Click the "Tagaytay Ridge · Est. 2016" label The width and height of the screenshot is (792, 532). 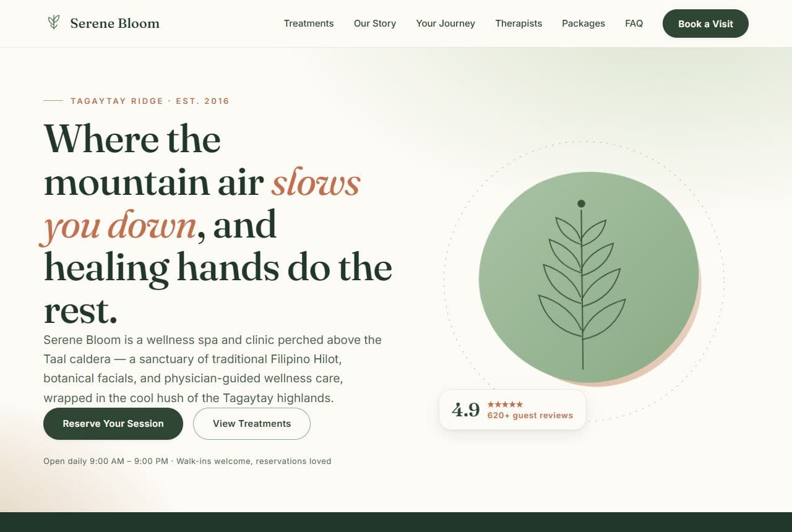coord(150,101)
